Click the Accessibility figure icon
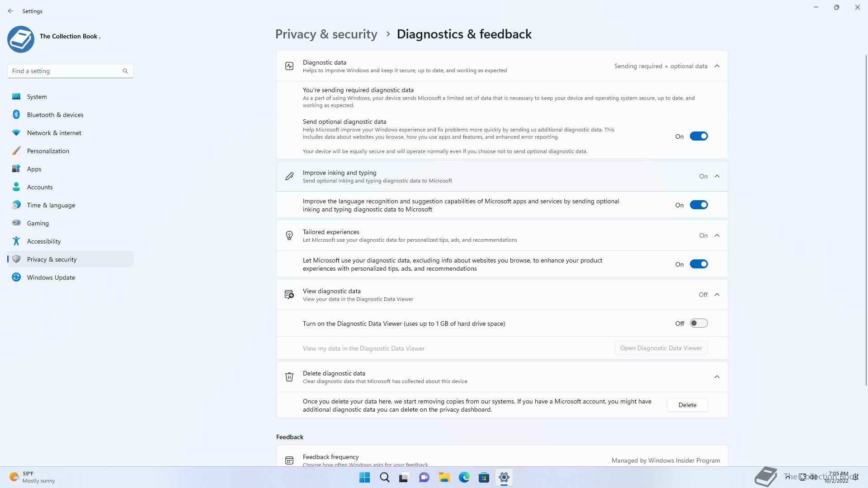 (x=16, y=241)
